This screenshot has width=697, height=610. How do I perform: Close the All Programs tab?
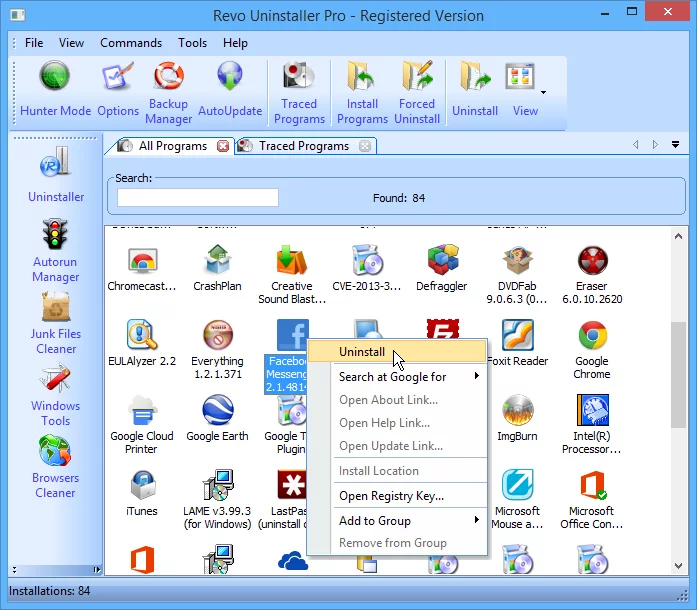(223, 146)
